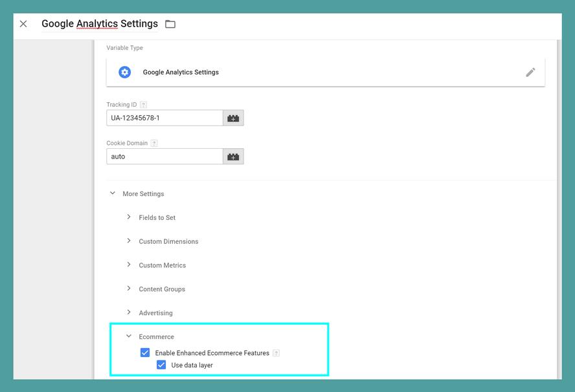
Task: Click the Tracking ID input field
Action: coord(164,118)
